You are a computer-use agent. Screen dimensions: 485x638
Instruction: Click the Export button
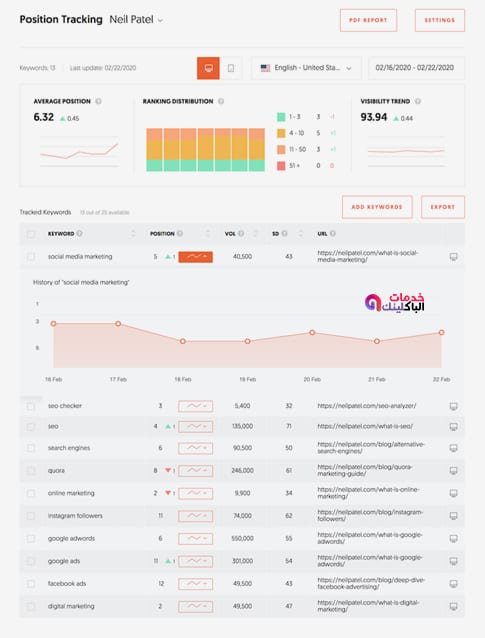click(x=443, y=207)
